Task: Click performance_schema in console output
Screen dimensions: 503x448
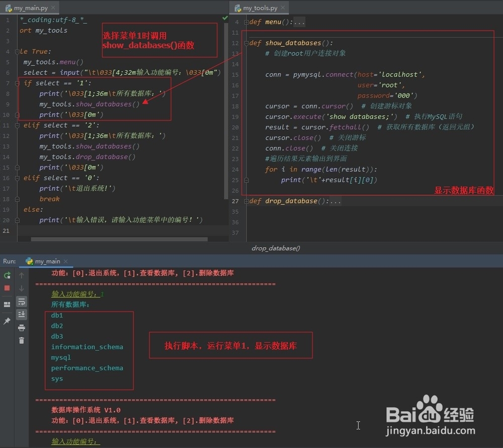Action: [87, 368]
